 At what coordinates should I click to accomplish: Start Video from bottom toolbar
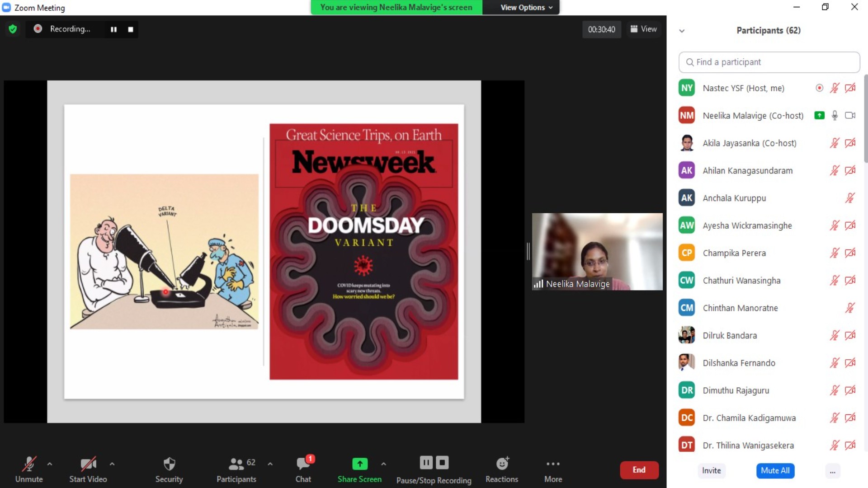point(88,470)
